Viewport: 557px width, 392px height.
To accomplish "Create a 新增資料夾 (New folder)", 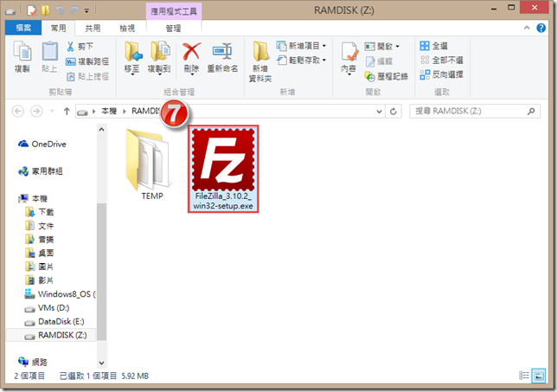I will click(x=260, y=61).
